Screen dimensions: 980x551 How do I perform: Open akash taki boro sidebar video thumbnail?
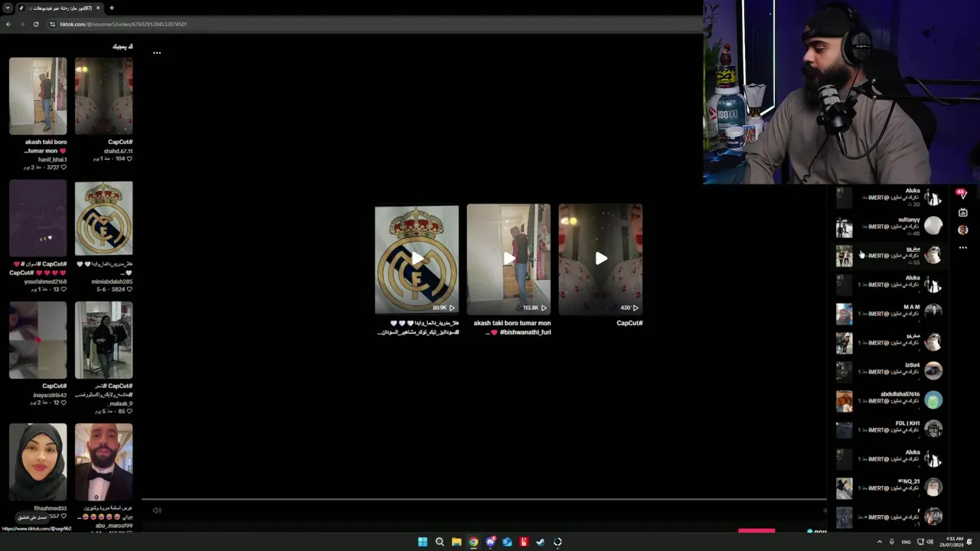pyautogui.click(x=38, y=96)
